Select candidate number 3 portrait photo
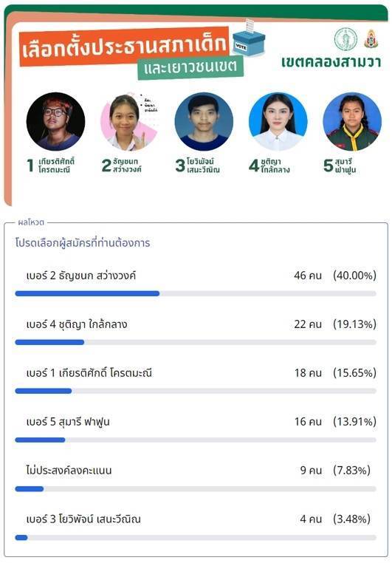 click(x=204, y=122)
